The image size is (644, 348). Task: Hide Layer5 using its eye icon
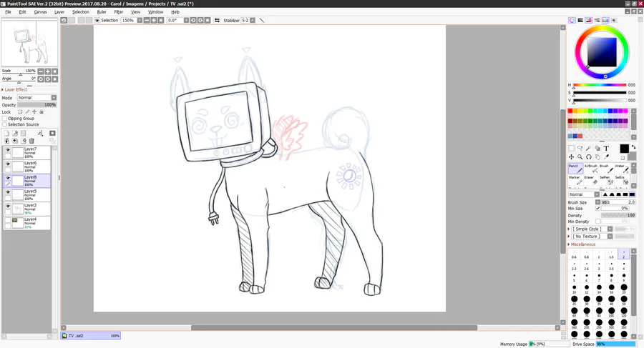[x=8, y=192]
